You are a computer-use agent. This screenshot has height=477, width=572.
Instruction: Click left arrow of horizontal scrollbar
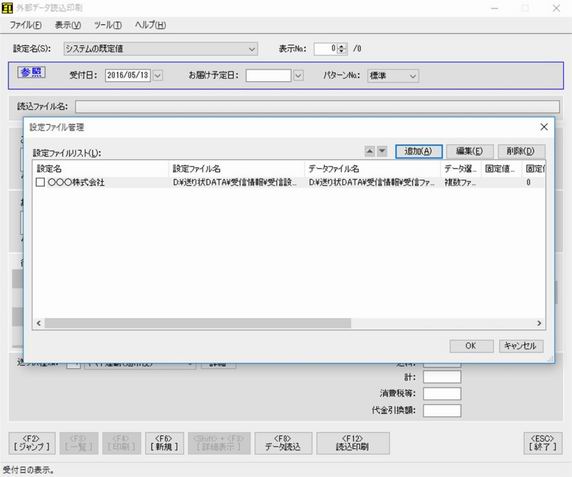[39, 323]
